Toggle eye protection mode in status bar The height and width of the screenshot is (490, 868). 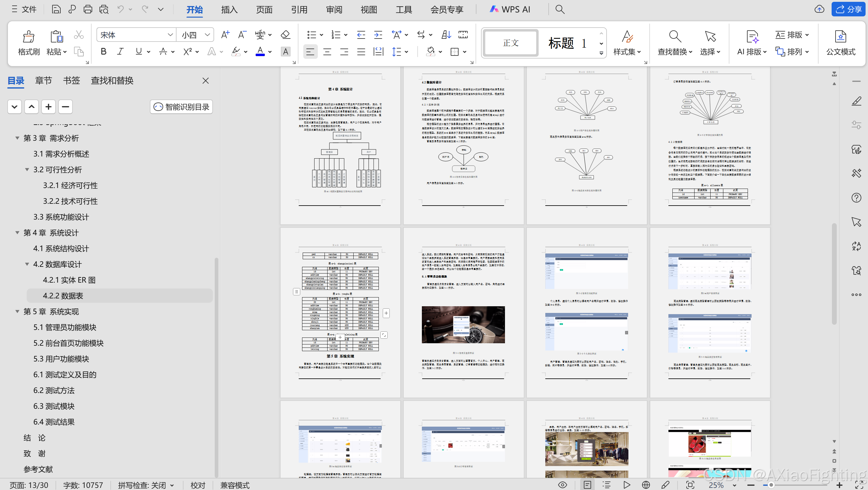(562, 485)
